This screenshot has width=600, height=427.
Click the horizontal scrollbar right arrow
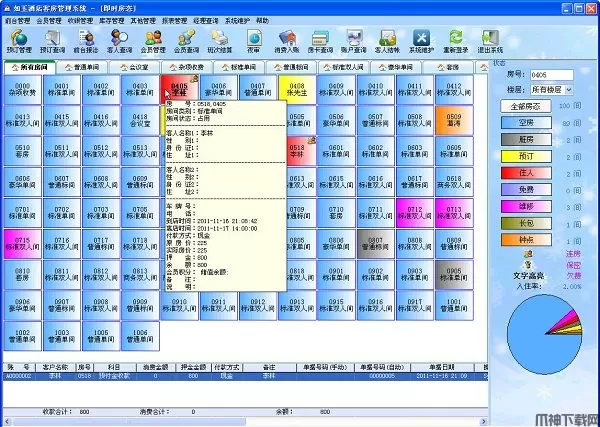click(x=484, y=422)
